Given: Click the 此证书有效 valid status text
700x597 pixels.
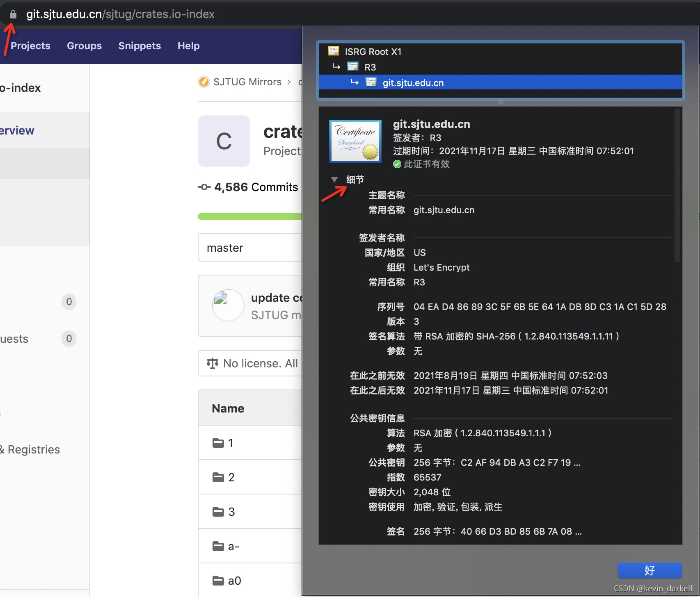Looking at the screenshot, I should (426, 164).
